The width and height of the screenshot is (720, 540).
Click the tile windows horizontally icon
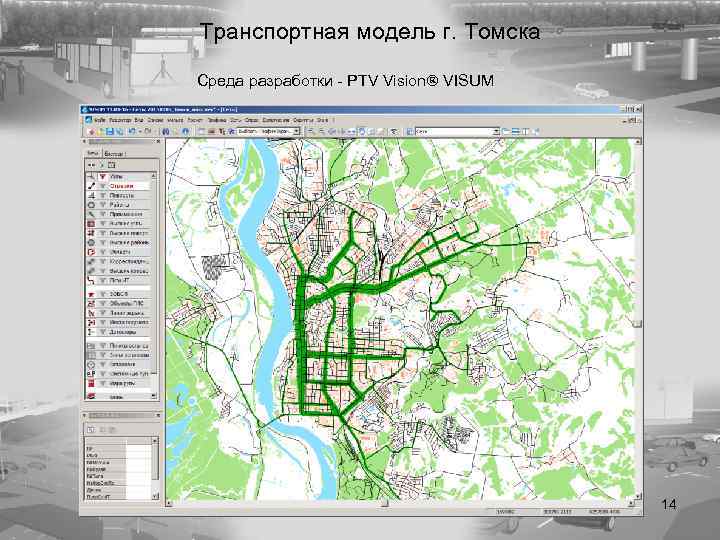(516, 131)
